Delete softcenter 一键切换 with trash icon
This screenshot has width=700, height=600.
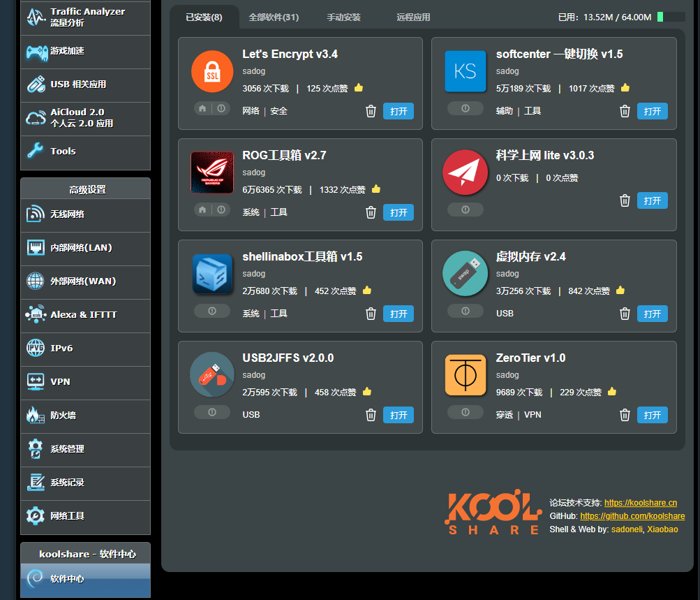pyautogui.click(x=625, y=111)
